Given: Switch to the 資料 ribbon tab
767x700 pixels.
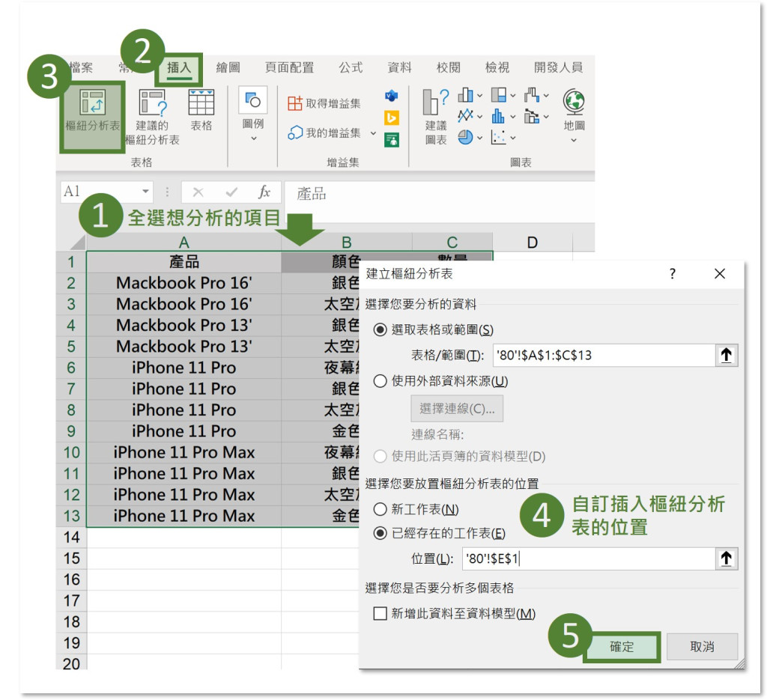Looking at the screenshot, I should click(x=399, y=67).
